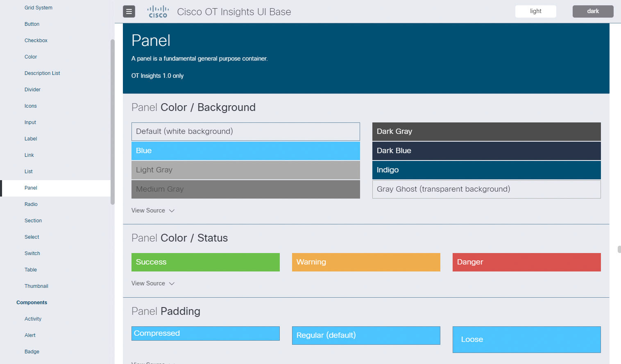Click the green Success status panel
The image size is (621, 364).
point(206,262)
